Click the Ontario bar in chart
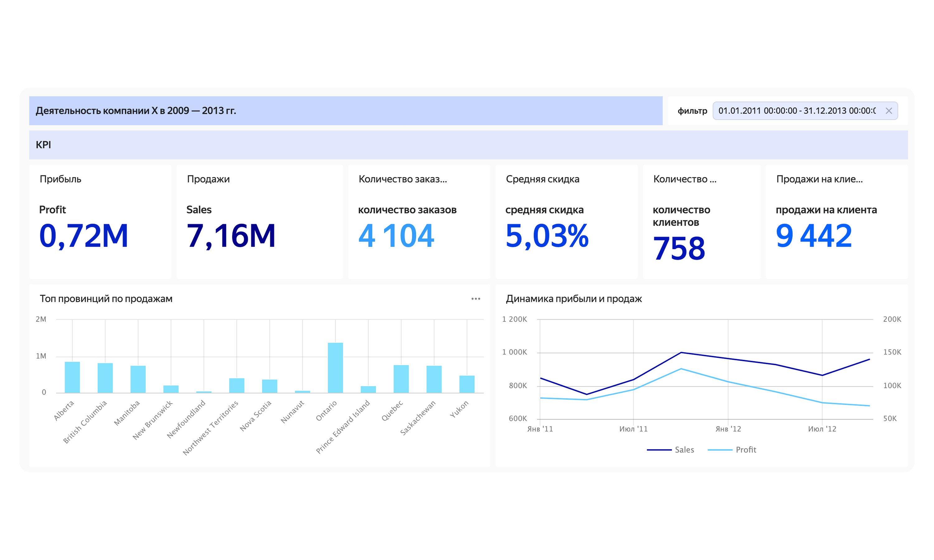The width and height of the screenshot is (934, 560). pyautogui.click(x=335, y=368)
